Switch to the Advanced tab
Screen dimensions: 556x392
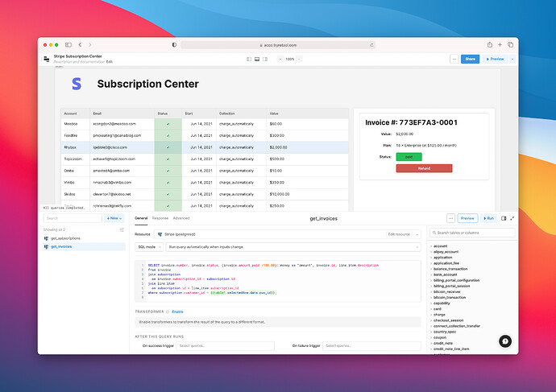pos(181,218)
